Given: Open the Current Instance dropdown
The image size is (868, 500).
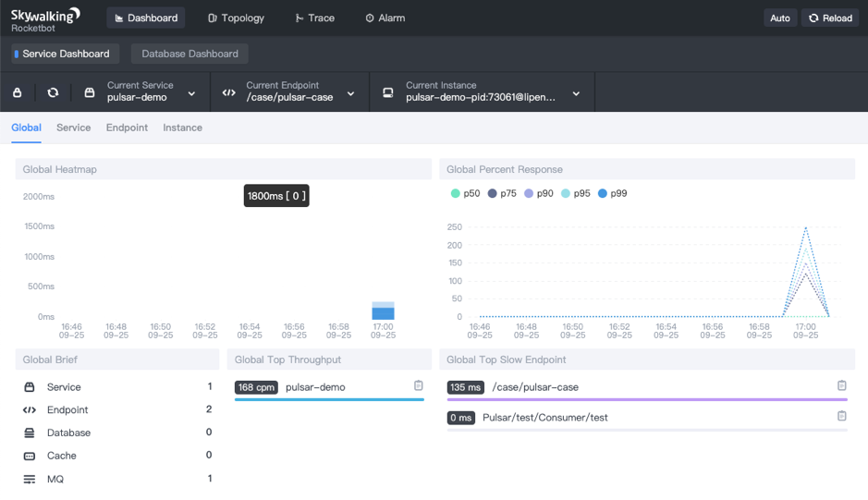Looking at the screenshot, I should pyautogui.click(x=576, y=93).
